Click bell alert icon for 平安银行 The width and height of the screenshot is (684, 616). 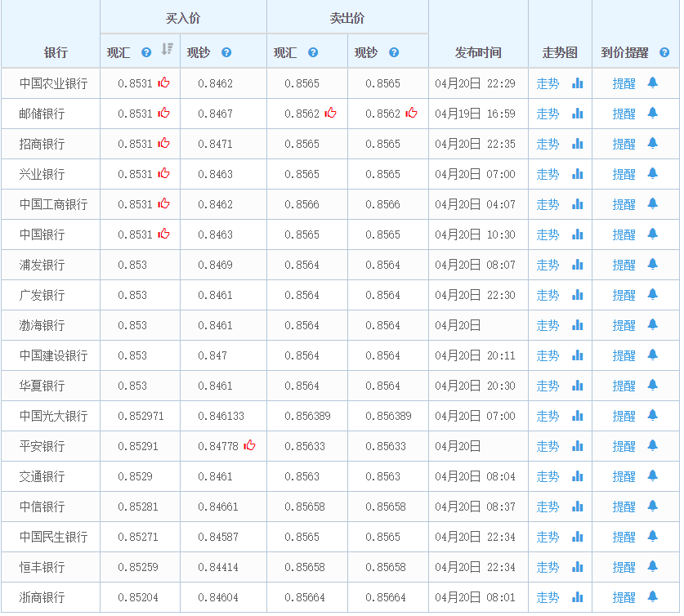[653, 445]
